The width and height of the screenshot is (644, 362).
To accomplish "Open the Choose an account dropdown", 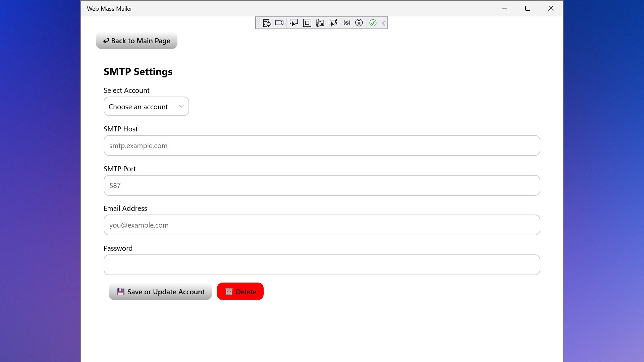I will (146, 107).
